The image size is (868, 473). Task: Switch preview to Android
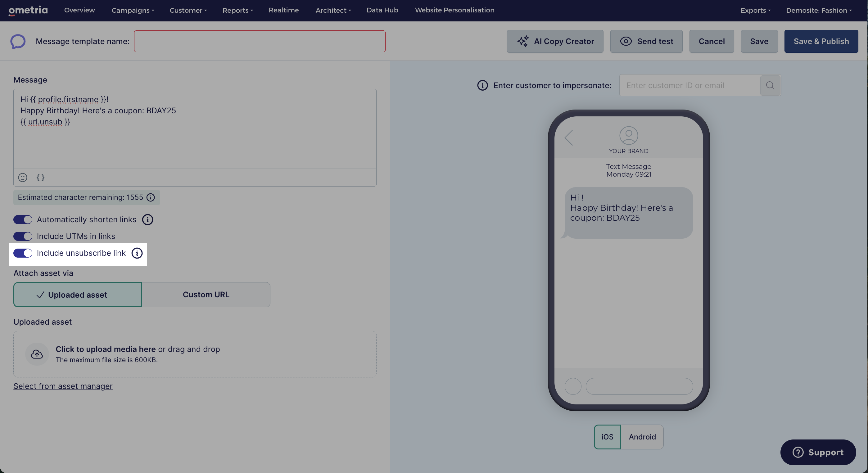tap(642, 437)
